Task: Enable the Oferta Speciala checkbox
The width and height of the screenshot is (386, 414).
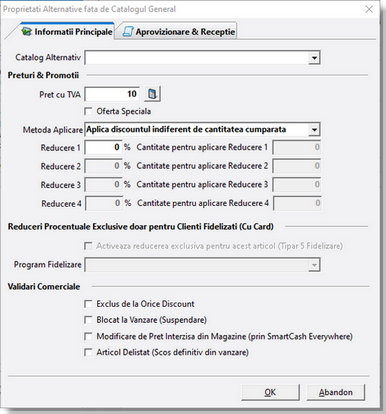Action: tap(88, 111)
